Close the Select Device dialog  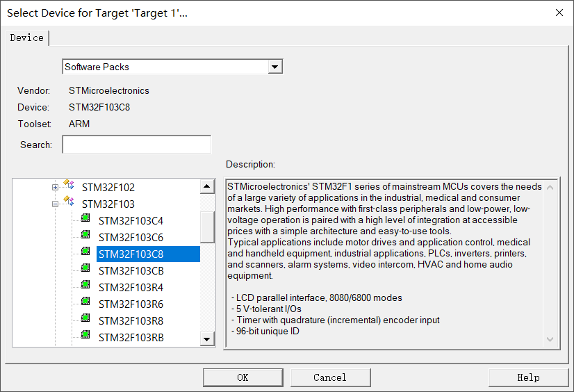[559, 13]
